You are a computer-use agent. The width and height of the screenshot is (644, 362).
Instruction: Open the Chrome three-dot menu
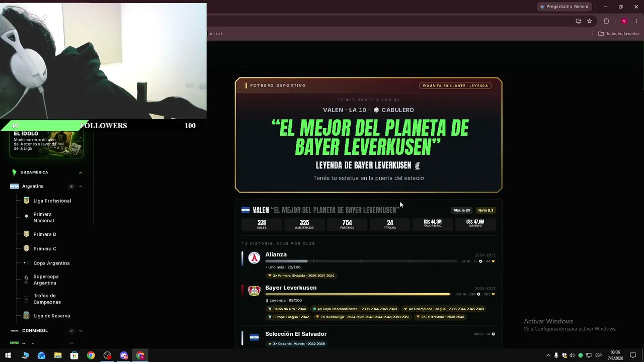point(636,21)
